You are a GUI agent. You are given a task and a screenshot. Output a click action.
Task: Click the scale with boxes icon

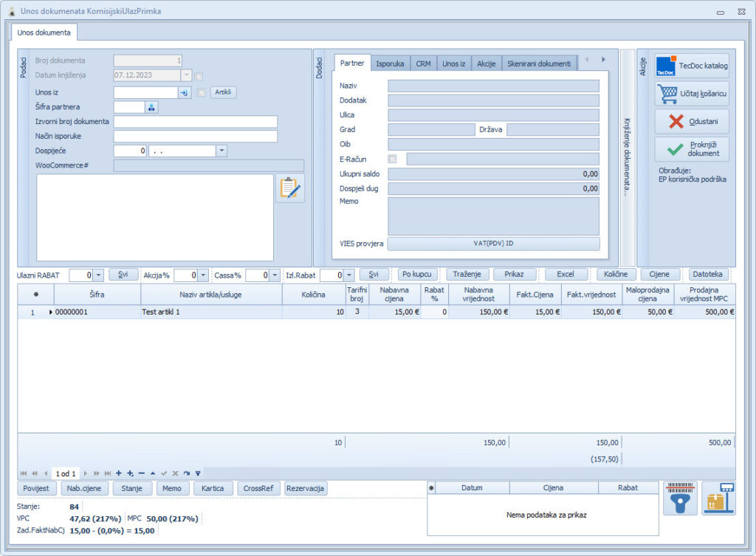(718, 498)
